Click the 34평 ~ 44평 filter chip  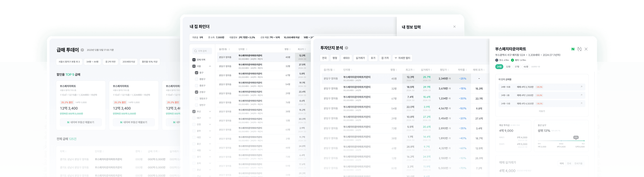[x=92, y=62]
